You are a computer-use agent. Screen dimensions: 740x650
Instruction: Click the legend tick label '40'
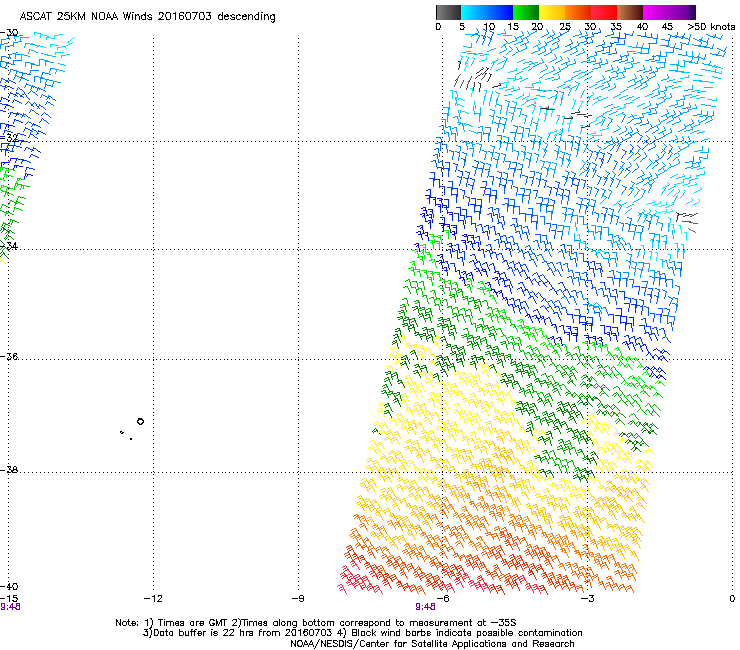642,27
